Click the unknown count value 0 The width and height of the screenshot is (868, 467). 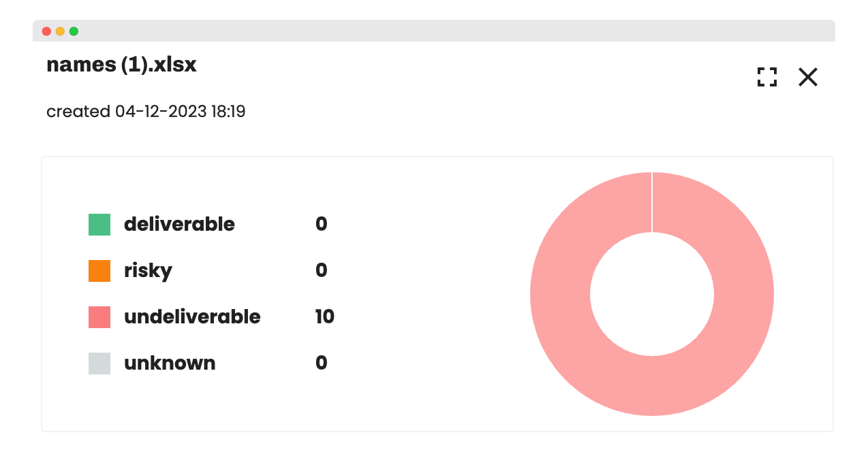322,363
